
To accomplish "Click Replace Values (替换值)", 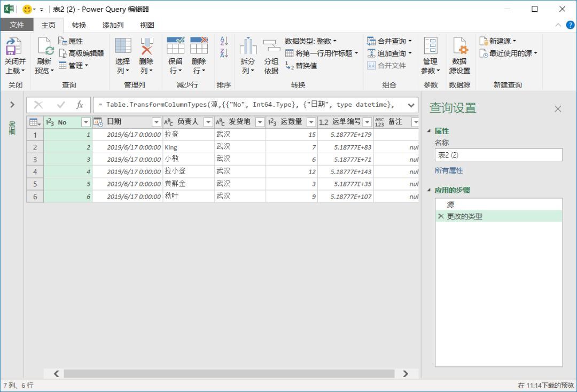I will (301, 66).
